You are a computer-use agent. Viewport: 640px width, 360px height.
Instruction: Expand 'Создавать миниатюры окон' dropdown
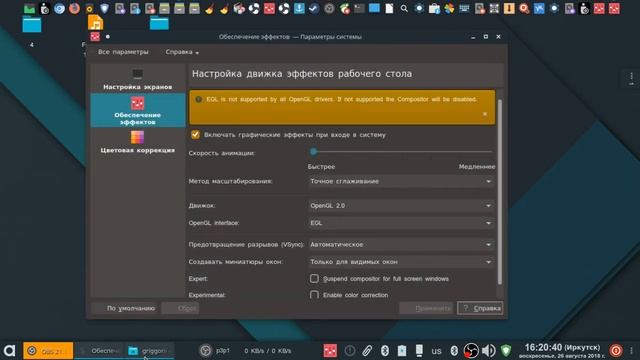[401, 262]
